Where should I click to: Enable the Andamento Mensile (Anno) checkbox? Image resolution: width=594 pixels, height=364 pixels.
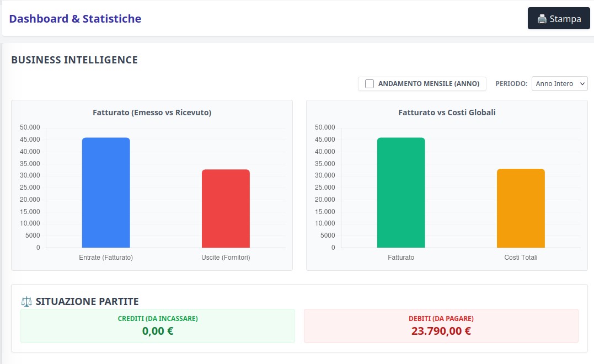pyautogui.click(x=370, y=84)
